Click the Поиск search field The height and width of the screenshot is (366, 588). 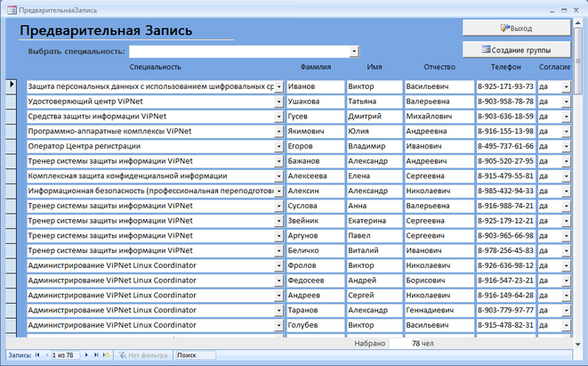[x=196, y=355]
